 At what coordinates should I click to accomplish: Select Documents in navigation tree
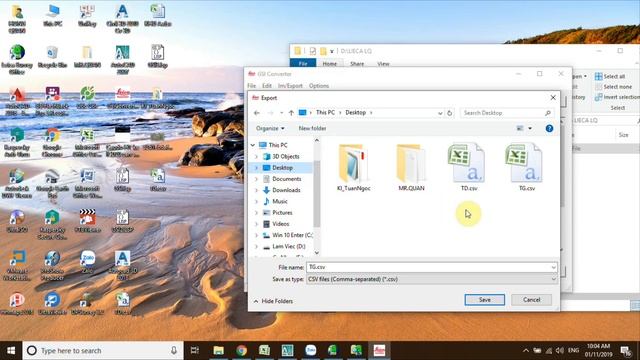[x=287, y=179]
